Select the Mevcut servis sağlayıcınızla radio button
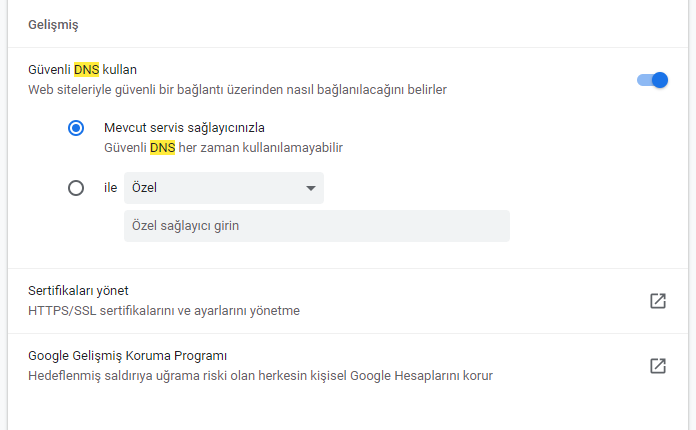696x430 pixels. tap(76, 128)
